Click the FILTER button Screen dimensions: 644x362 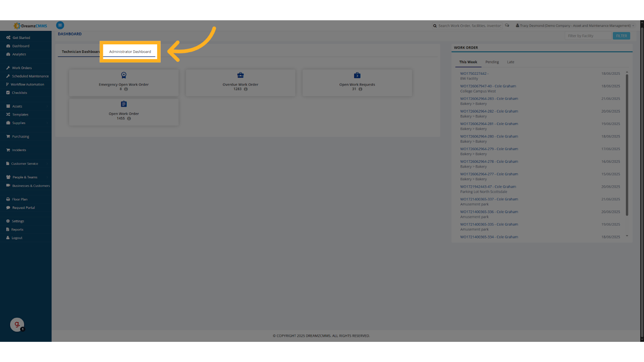pos(621,36)
